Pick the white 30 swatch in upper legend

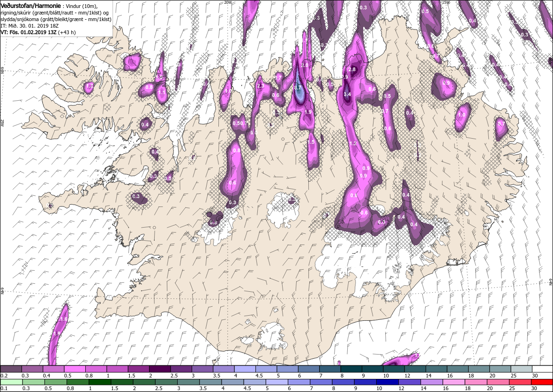[x=542, y=369]
